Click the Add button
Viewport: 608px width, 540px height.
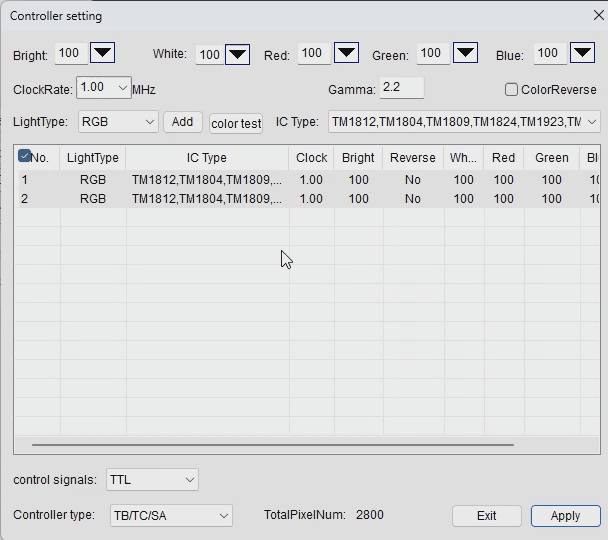point(183,122)
